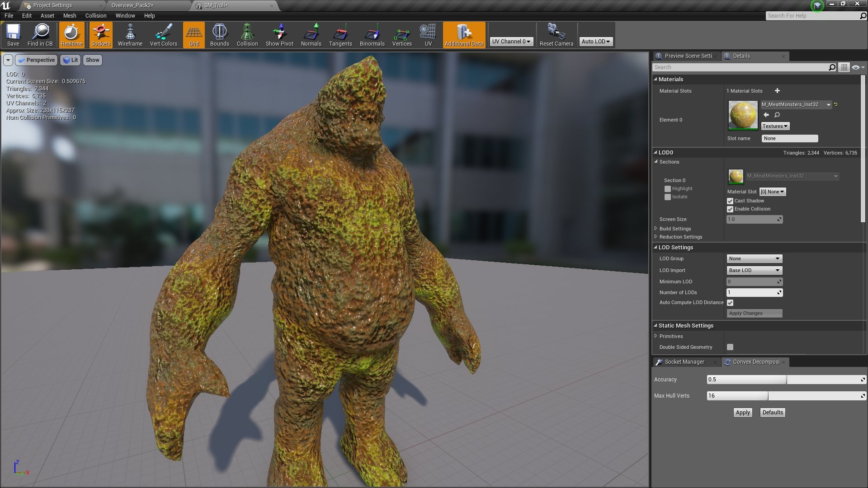868x488 pixels.
Task: Click the M_MeatMonsters_Inst32 material thumbnail
Action: 743,114
